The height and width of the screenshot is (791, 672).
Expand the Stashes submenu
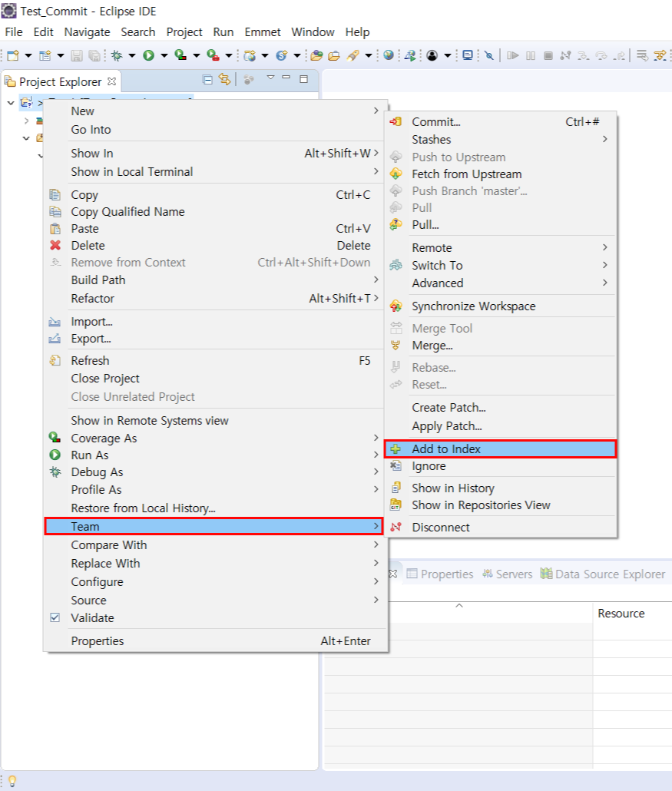click(500, 139)
